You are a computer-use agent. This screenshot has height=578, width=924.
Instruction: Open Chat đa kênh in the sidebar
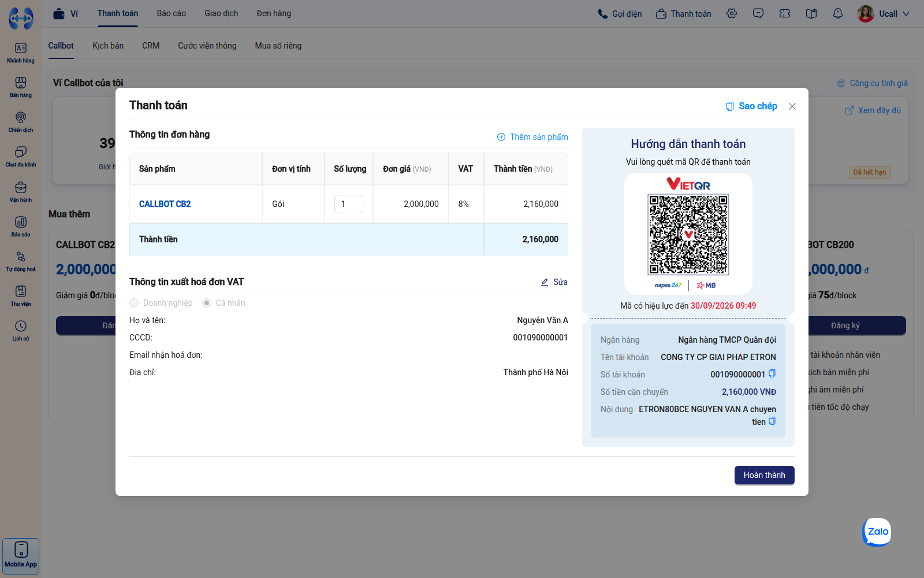[21, 157]
